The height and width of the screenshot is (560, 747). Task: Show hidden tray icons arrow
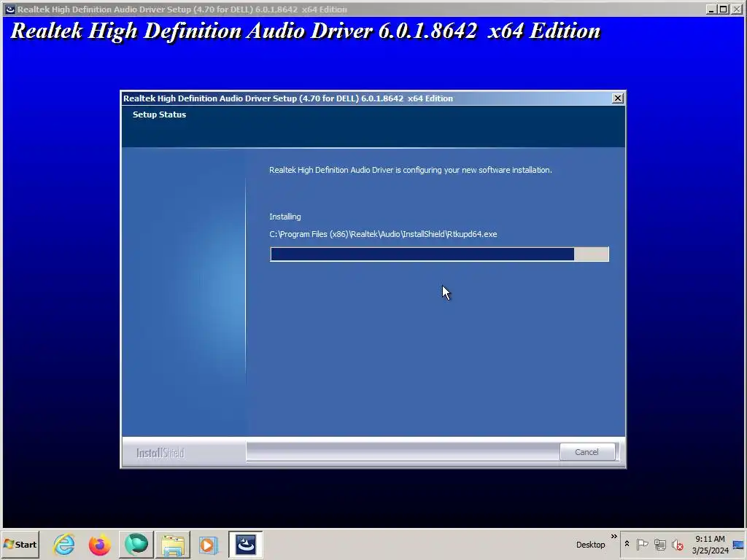pyautogui.click(x=627, y=544)
